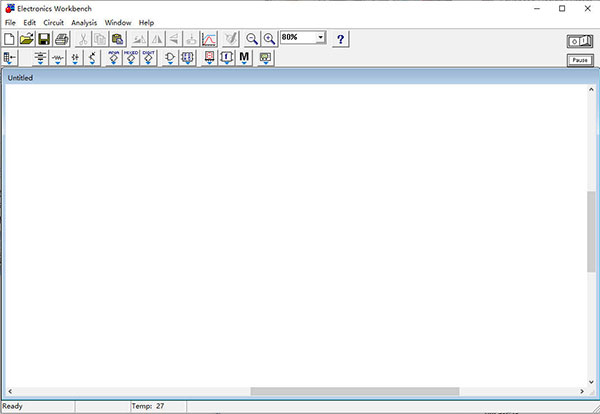Close the Electronics Workbench window
600x414 pixels.
tap(587, 8)
